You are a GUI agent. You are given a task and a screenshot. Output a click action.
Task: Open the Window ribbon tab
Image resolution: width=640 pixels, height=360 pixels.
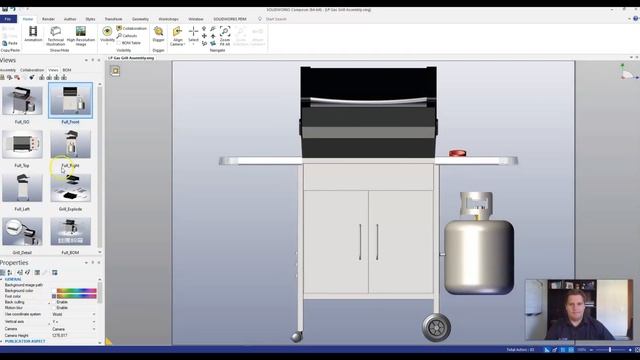coord(196,19)
